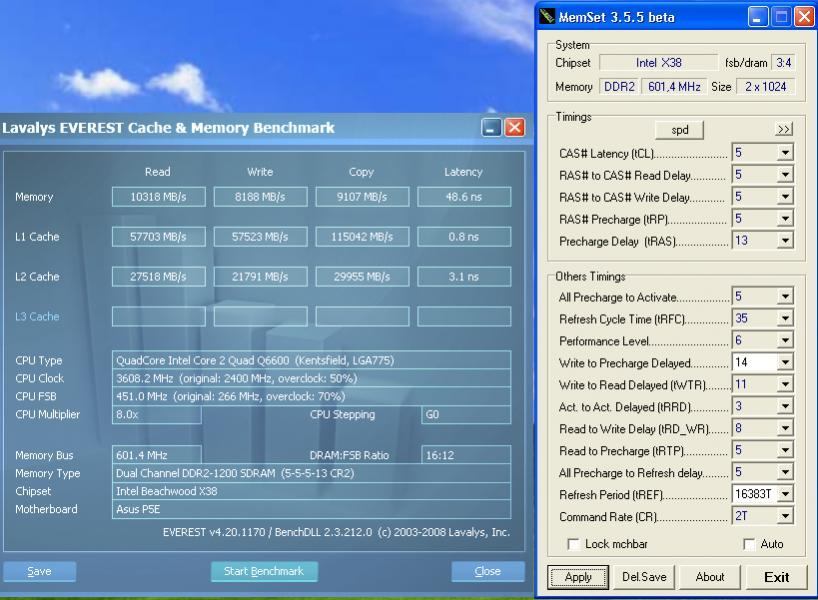
Task: Open the Refresh Period (tREF) dropdown
Action: [785, 494]
